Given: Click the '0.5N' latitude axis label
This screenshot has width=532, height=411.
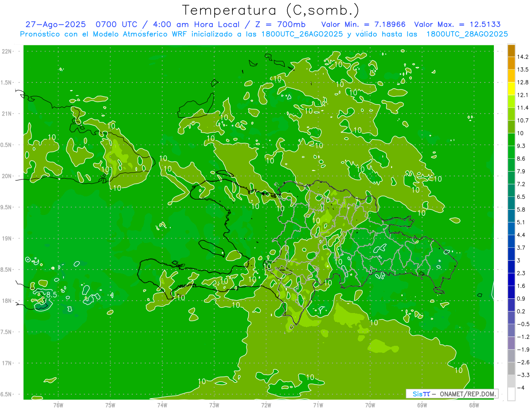Looking at the screenshot, I should click(7, 145).
